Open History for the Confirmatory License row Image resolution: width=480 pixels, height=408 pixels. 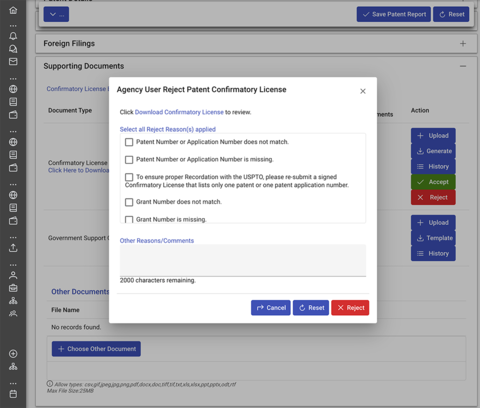pyautogui.click(x=433, y=166)
